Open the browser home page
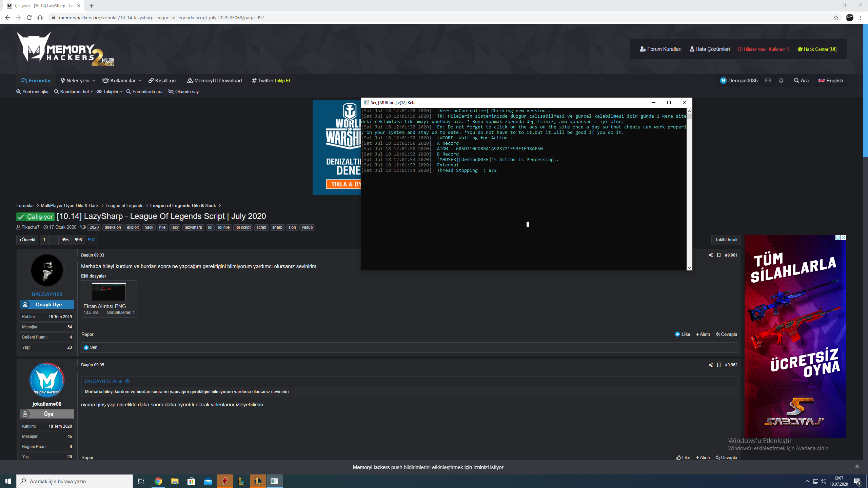868x488 pixels. [x=40, y=18]
